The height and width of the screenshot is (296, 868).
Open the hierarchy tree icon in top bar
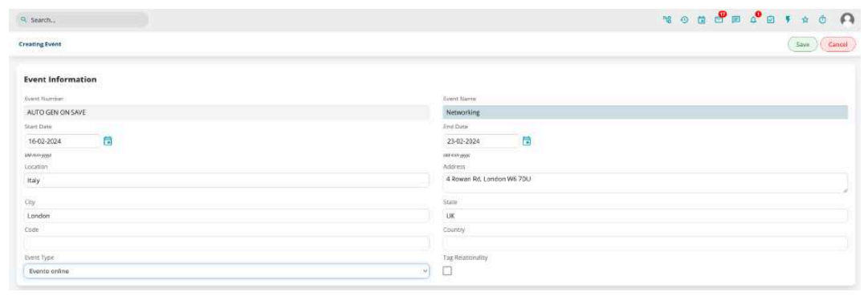tap(667, 20)
